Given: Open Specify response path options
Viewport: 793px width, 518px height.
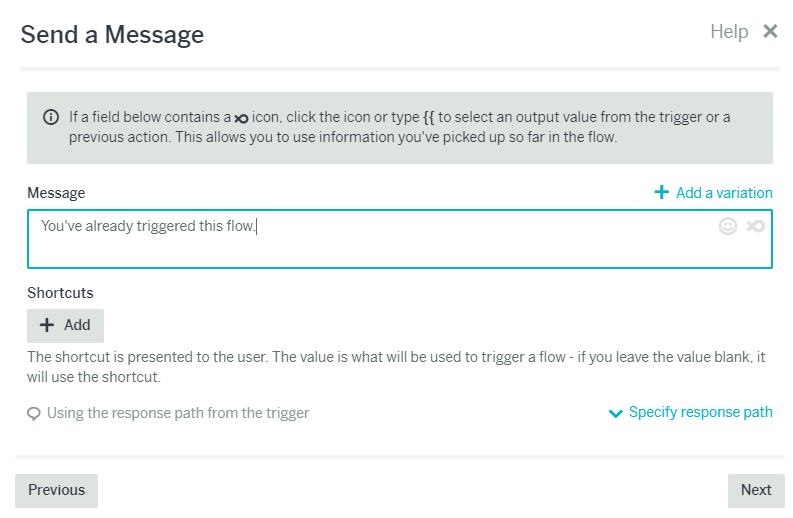Looking at the screenshot, I should (691, 412).
